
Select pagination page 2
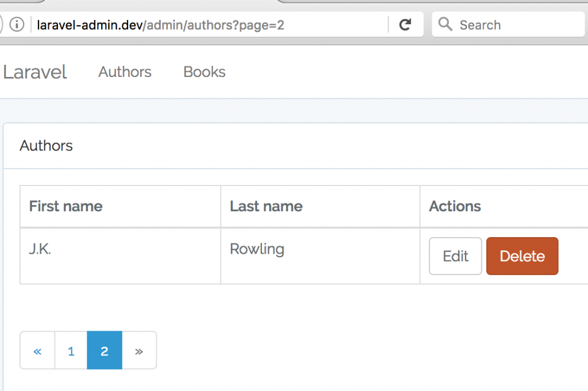tap(104, 350)
